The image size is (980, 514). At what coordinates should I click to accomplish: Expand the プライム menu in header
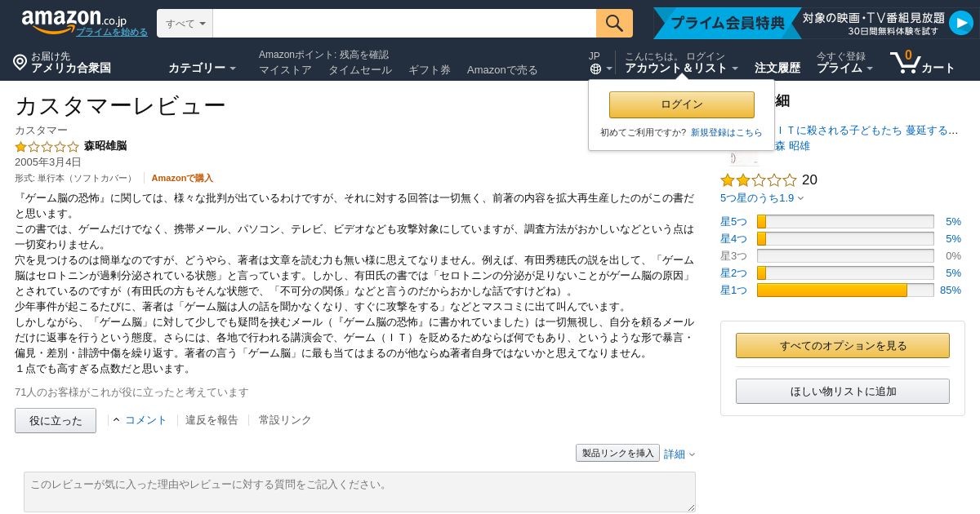(844, 69)
